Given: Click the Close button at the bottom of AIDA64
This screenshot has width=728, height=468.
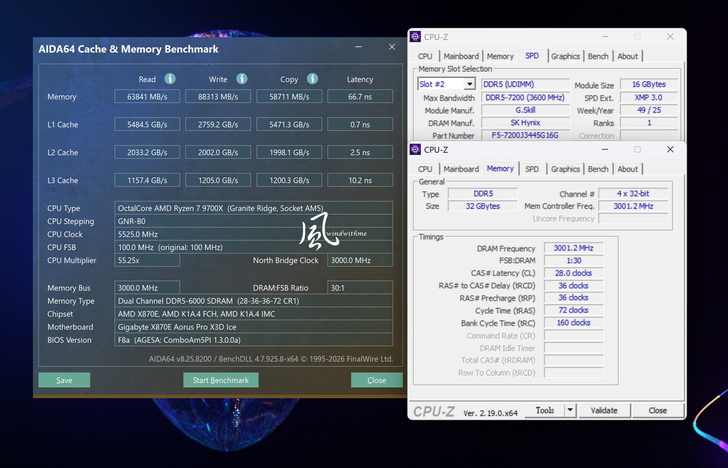Looking at the screenshot, I should tap(376, 380).
